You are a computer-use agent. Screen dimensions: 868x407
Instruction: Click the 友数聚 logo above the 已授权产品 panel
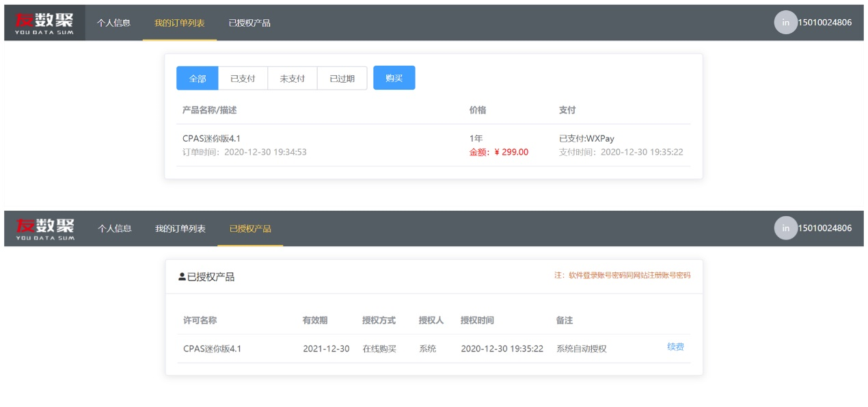(x=44, y=228)
